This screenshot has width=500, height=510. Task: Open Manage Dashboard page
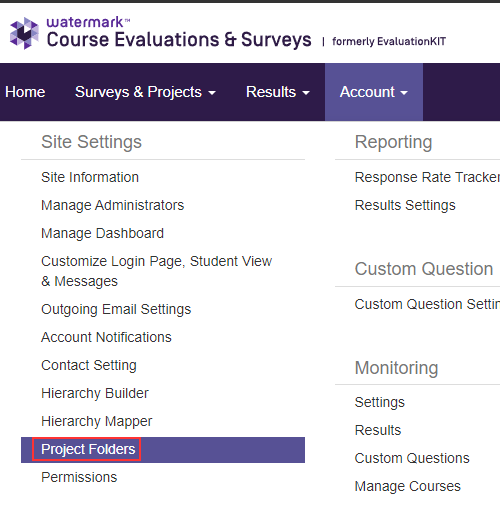pyautogui.click(x=103, y=233)
